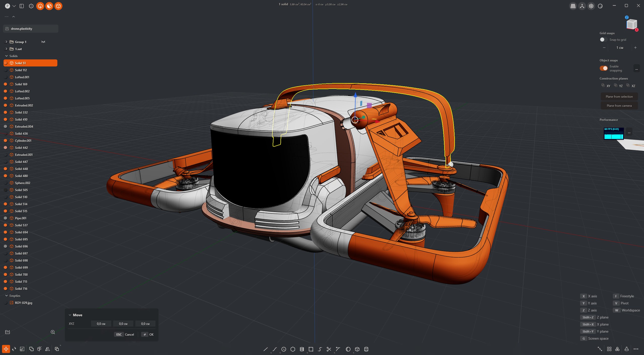Activate the Duplicate tool icon
644x355 pixels.
(57, 349)
